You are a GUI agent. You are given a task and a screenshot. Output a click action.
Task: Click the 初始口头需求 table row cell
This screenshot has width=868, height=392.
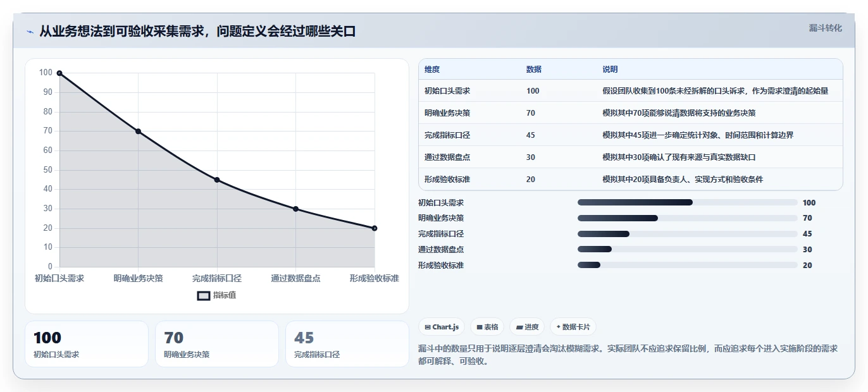[x=447, y=91]
